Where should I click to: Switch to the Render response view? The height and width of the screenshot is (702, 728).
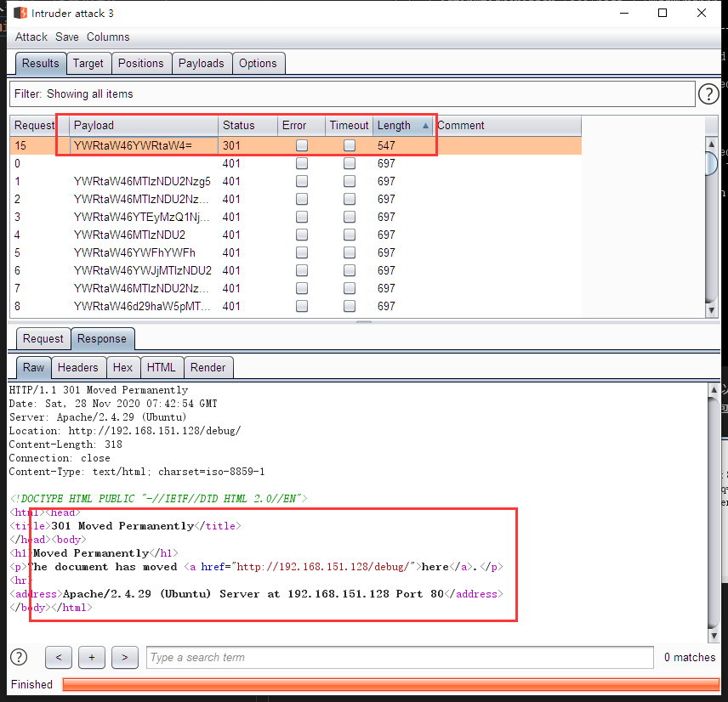point(208,367)
